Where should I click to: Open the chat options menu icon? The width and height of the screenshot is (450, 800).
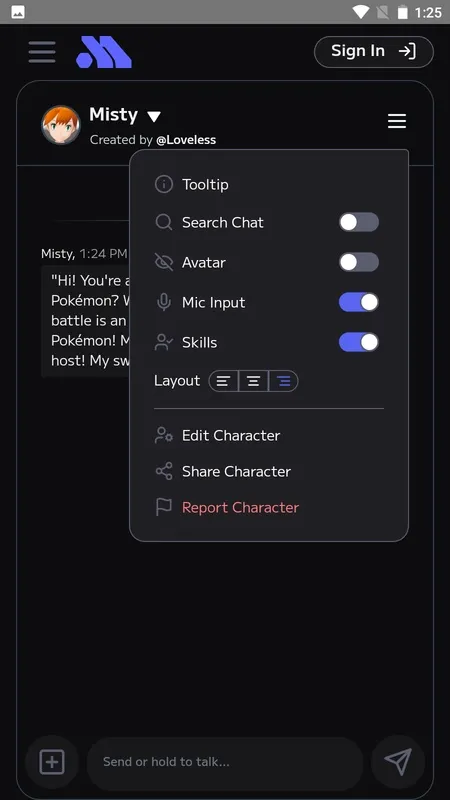point(397,121)
